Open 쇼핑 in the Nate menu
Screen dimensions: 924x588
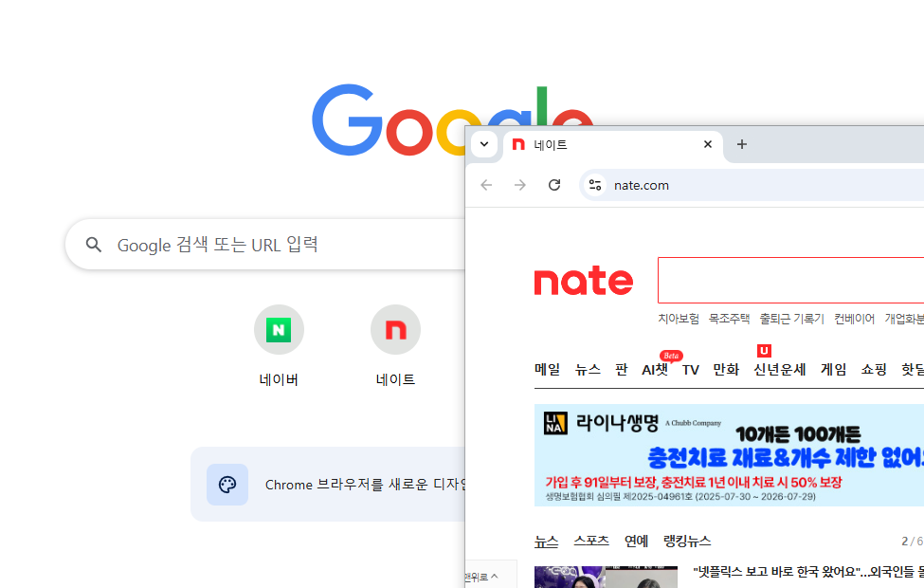click(x=874, y=370)
